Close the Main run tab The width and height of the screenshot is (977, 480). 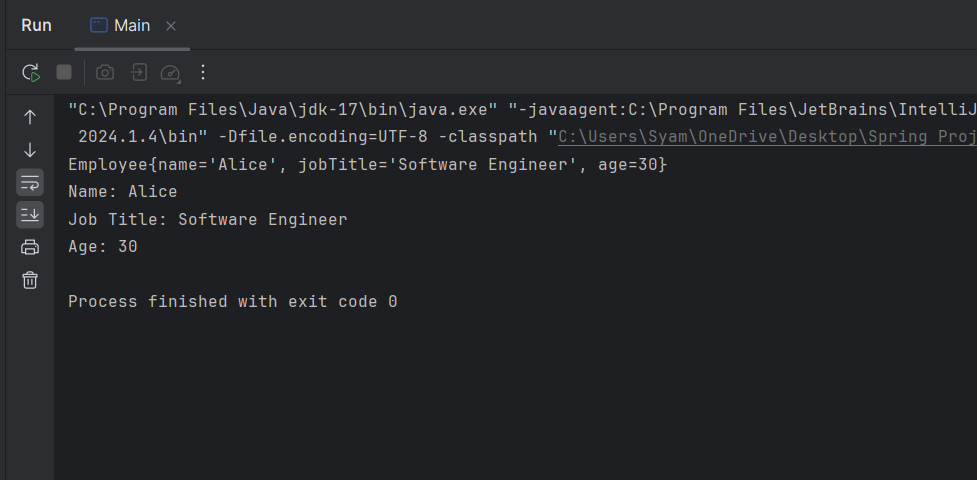coord(171,26)
